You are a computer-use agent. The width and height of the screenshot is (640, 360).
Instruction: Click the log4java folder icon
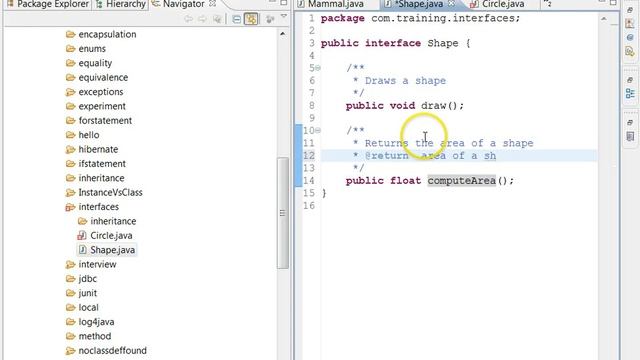[70, 322]
